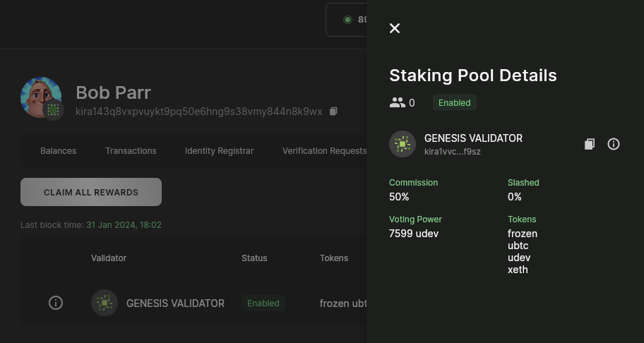
Task: Switch to the Balances tab
Action: (x=58, y=150)
